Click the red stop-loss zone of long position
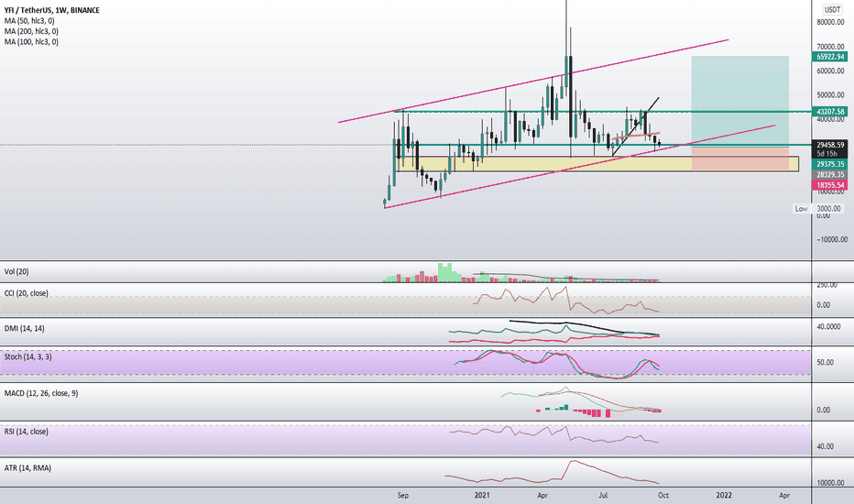 click(x=739, y=159)
